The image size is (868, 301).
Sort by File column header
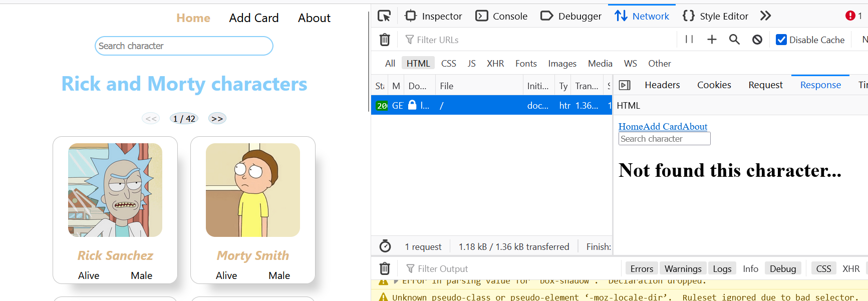(x=479, y=86)
